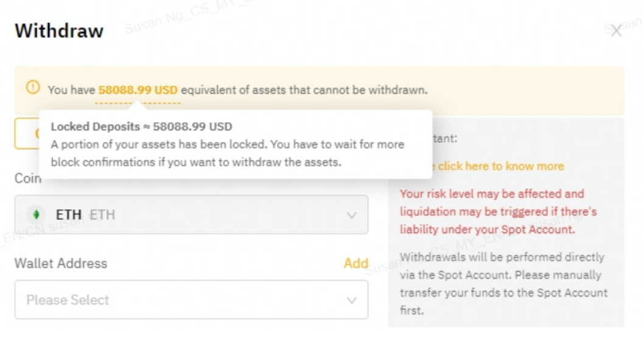Image resolution: width=644 pixels, height=345 pixels.
Task: Click the warning exclamation icon in the banner
Action: (x=33, y=88)
